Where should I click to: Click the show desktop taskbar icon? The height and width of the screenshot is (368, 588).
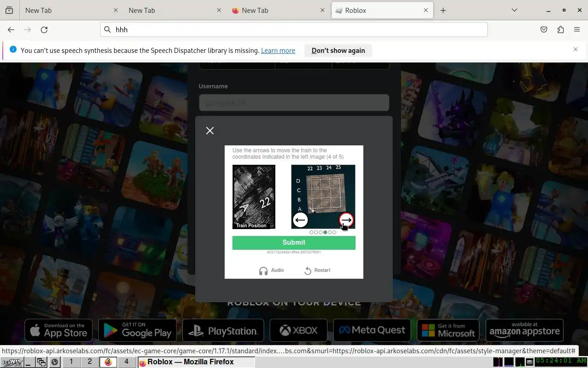(29, 362)
